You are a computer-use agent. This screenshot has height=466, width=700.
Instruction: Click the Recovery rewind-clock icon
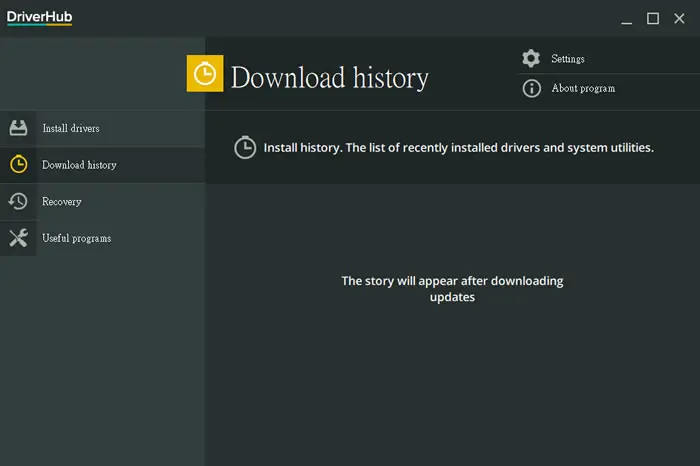click(x=18, y=201)
